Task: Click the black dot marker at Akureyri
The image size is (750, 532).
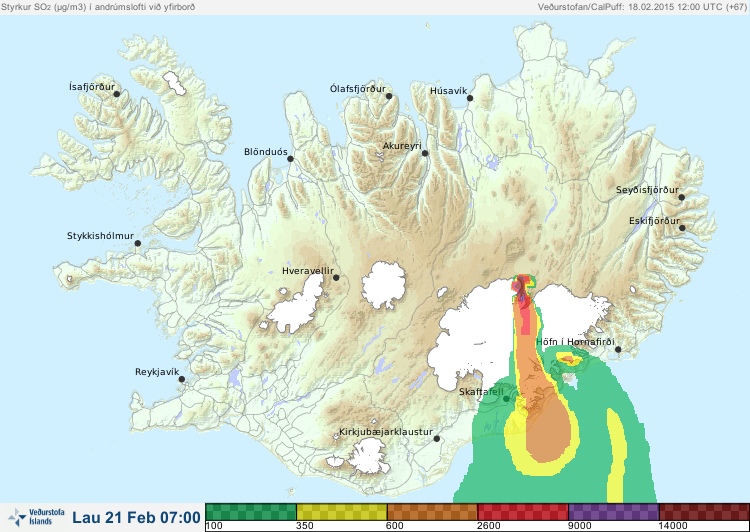Action: pyautogui.click(x=425, y=153)
